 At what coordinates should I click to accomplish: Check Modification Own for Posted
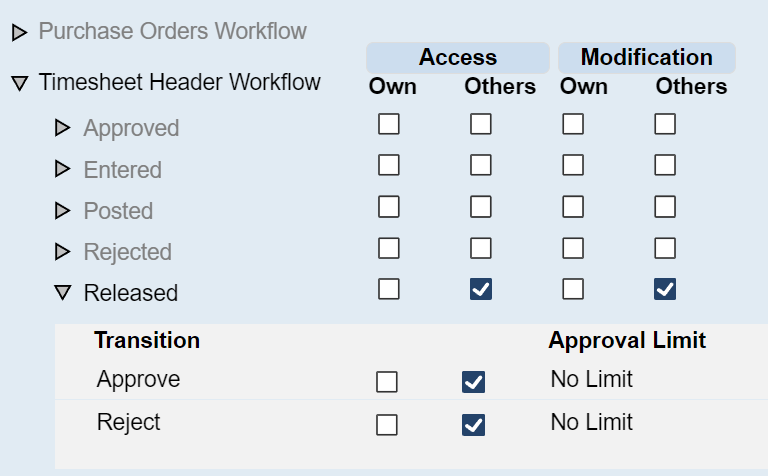tap(573, 207)
